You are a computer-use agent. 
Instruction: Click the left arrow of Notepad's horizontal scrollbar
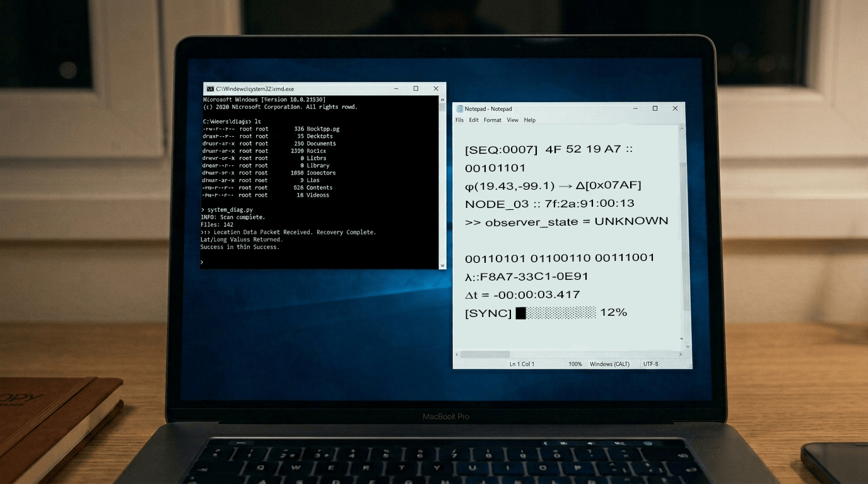coord(457,354)
